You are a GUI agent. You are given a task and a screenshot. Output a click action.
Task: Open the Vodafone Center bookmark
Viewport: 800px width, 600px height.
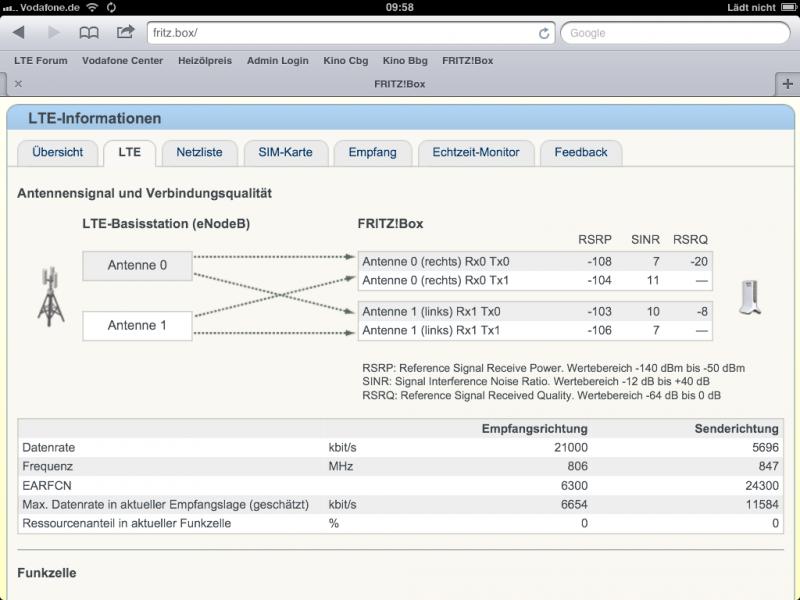(x=122, y=61)
